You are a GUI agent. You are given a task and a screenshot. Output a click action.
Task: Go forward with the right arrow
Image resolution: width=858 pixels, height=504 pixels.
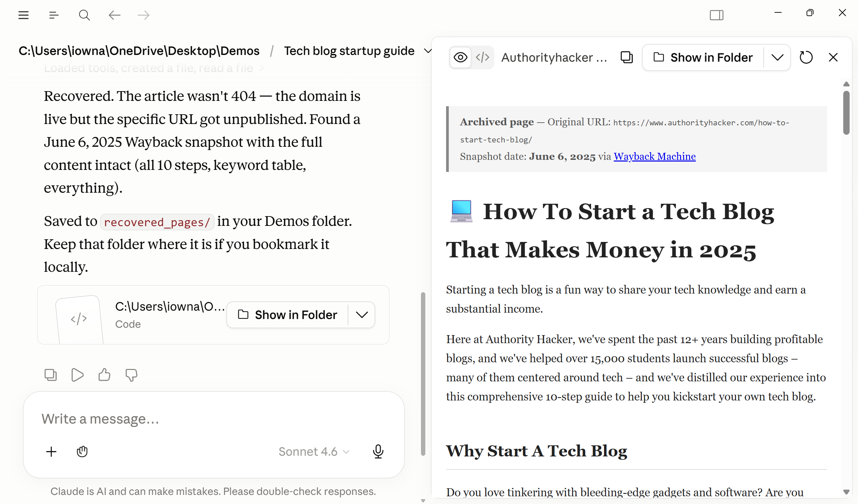pyautogui.click(x=143, y=15)
